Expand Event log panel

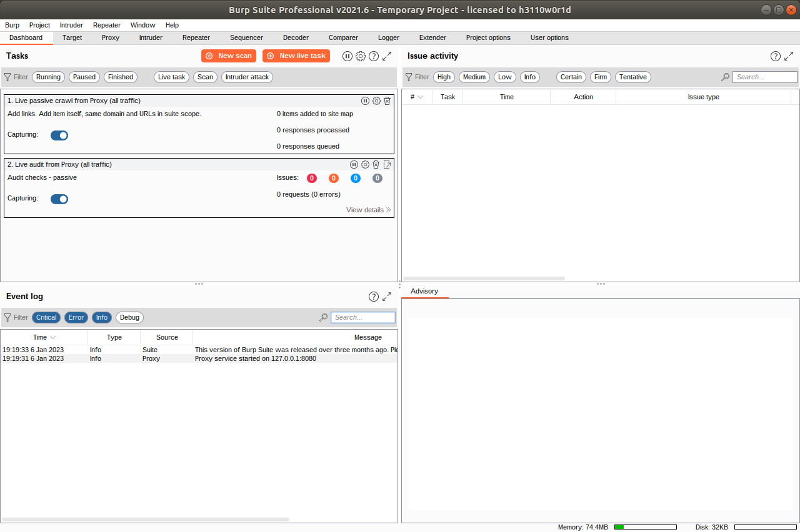(x=387, y=297)
